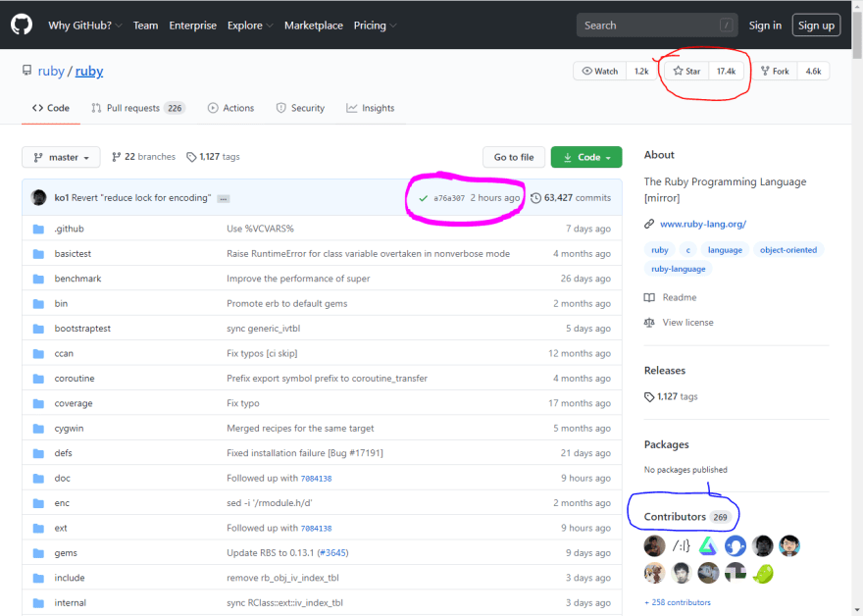Image resolution: width=863 pixels, height=616 pixels.
Task: Click the benchmark folder icon
Action: tap(38, 279)
